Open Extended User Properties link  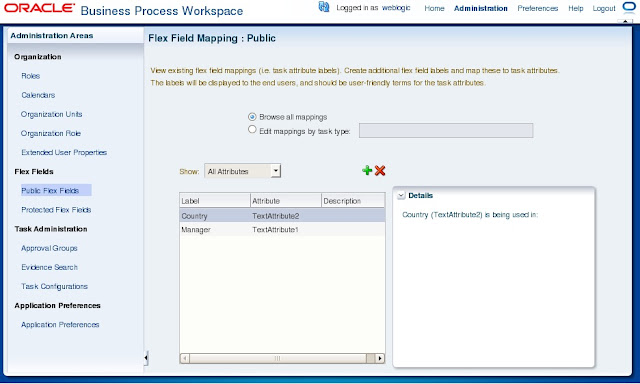[x=64, y=153]
